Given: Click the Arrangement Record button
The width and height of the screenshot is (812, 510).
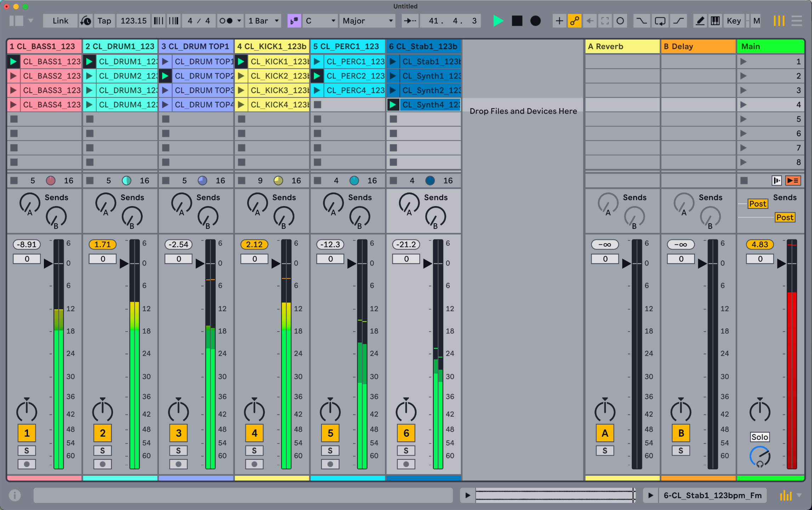Looking at the screenshot, I should [535, 21].
